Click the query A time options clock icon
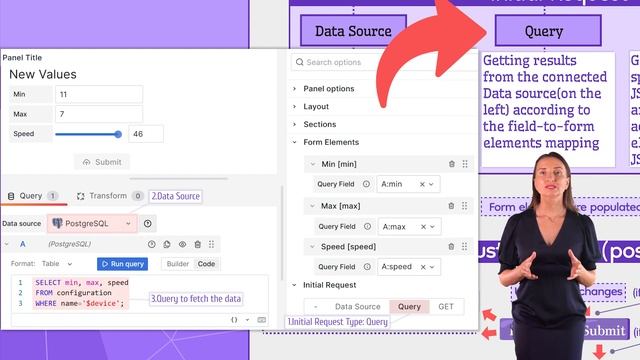The image size is (640, 360). (x=152, y=244)
